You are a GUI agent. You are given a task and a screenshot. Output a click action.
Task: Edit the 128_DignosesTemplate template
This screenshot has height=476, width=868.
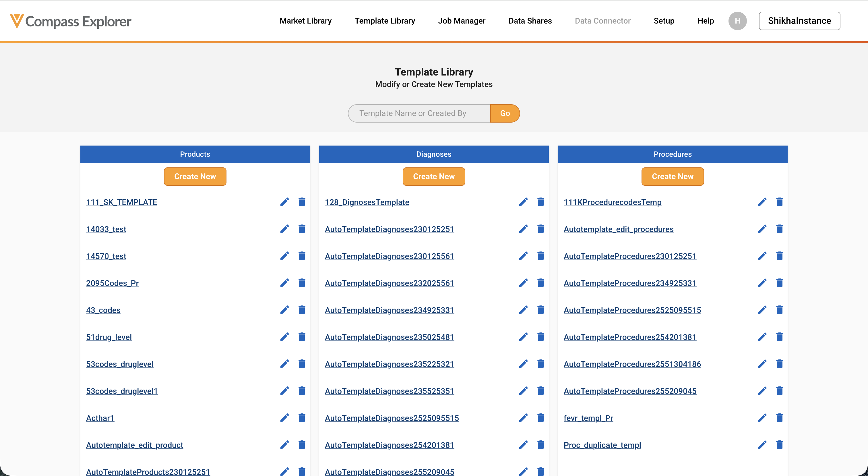523,202
